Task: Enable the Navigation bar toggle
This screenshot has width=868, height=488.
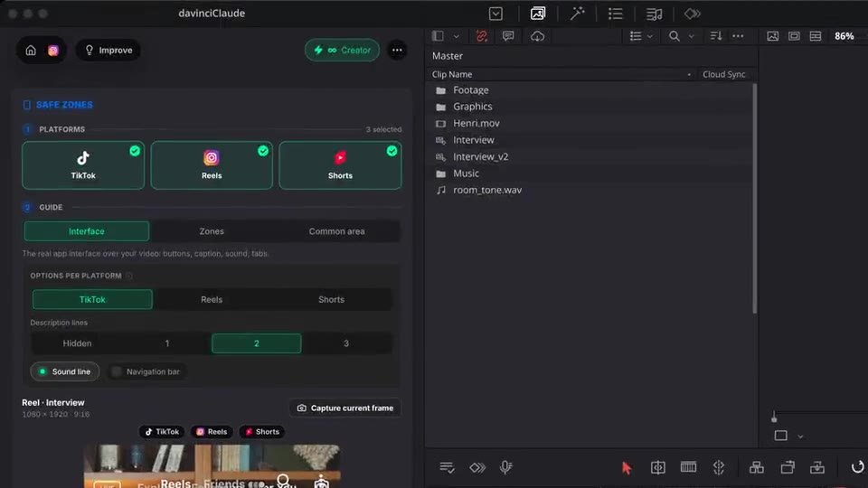Action: (146, 371)
